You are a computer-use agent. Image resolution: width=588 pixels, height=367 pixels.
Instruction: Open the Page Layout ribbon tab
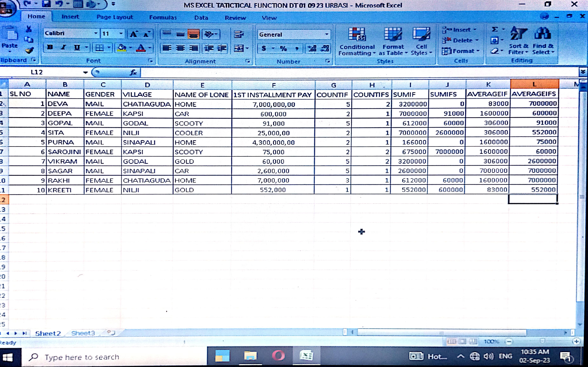point(115,17)
